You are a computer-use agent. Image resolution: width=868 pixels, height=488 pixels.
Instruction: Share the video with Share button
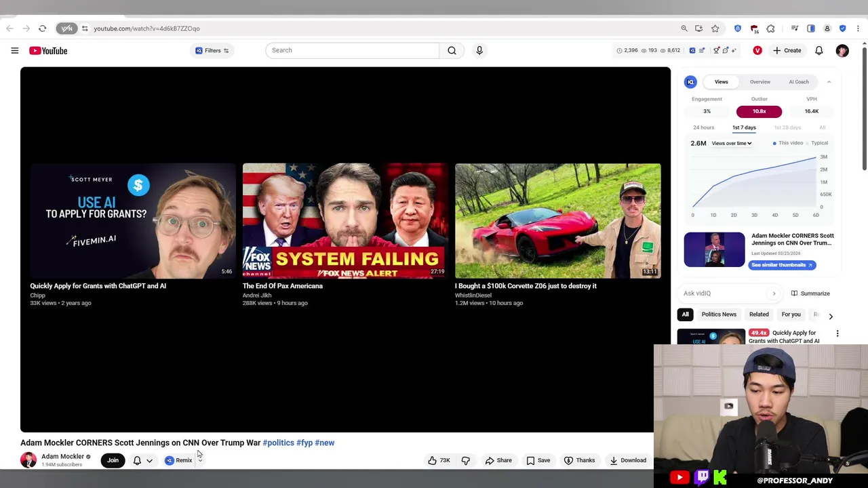(x=498, y=461)
